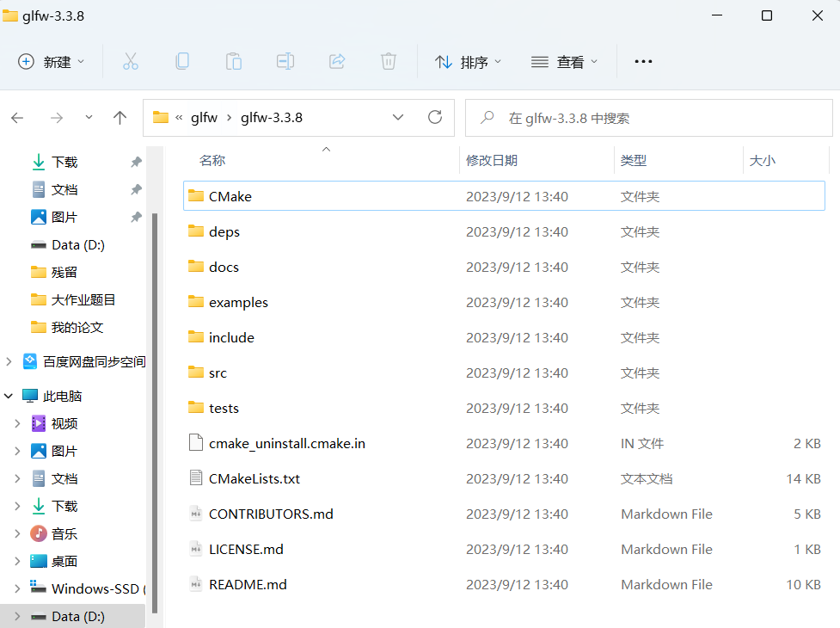840x628 pixels.
Task: Expand the Windows-SSD drive node
Action: point(17,589)
